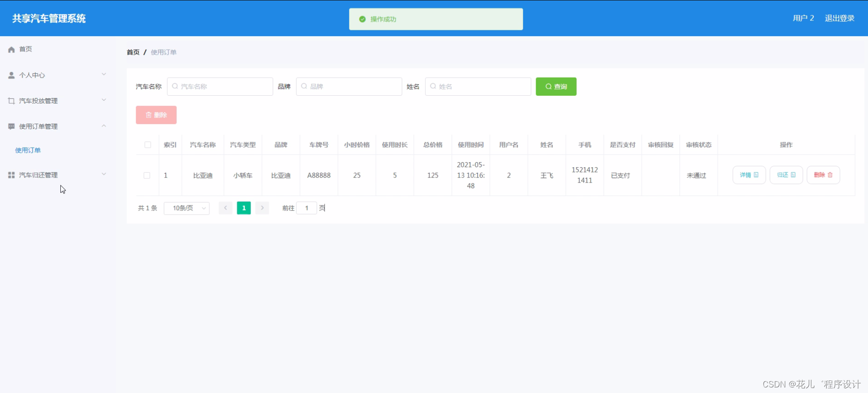Image resolution: width=868 pixels, height=393 pixels.
Task: Click the 使用时间 column header
Action: coord(471,145)
